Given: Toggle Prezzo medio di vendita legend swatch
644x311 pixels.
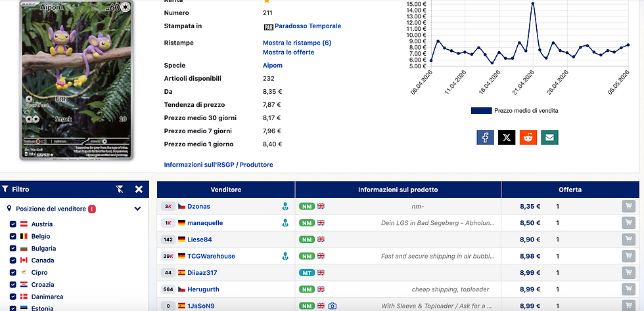Looking at the screenshot, I should 481,110.
